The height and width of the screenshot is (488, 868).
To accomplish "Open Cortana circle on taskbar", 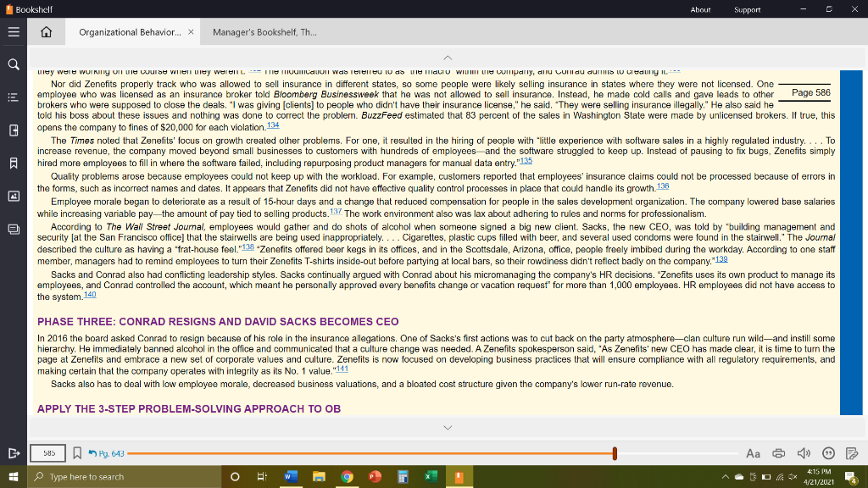I will point(235,476).
